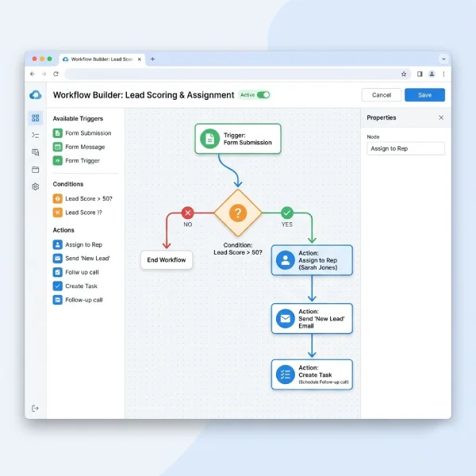Image resolution: width=476 pixels, height=476 pixels.
Task: Go back in browser
Action: pos(33,74)
